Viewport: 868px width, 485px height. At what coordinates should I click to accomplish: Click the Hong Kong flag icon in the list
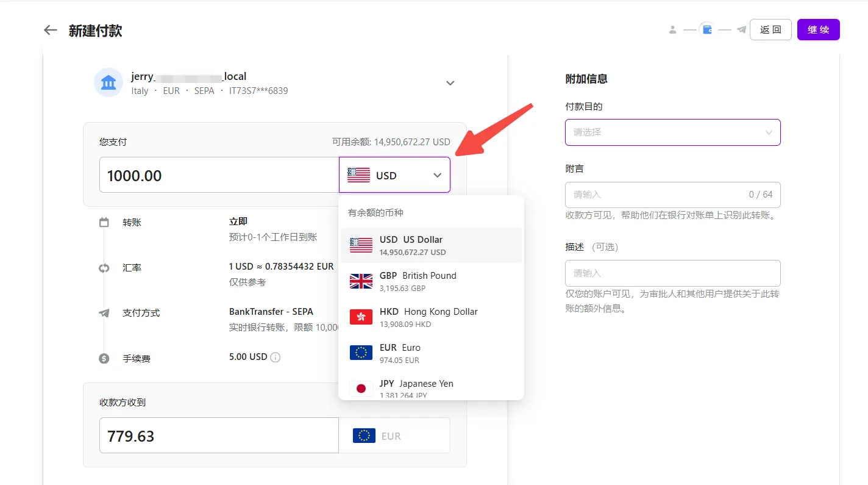tap(361, 317)
